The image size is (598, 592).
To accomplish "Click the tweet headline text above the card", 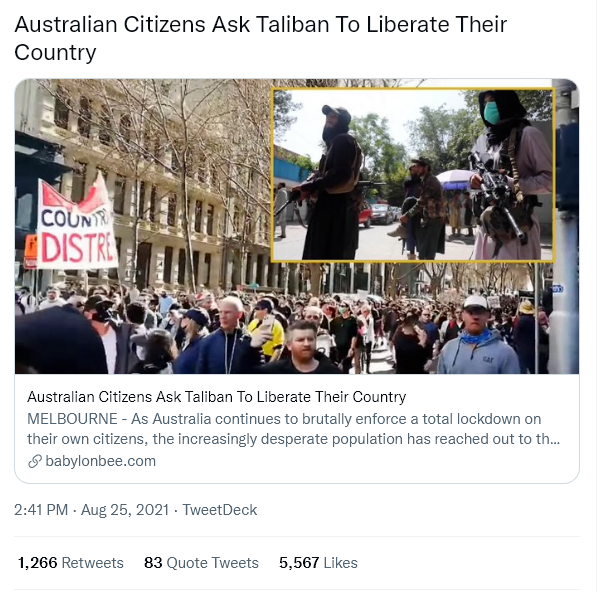I will tap(260, 38).
